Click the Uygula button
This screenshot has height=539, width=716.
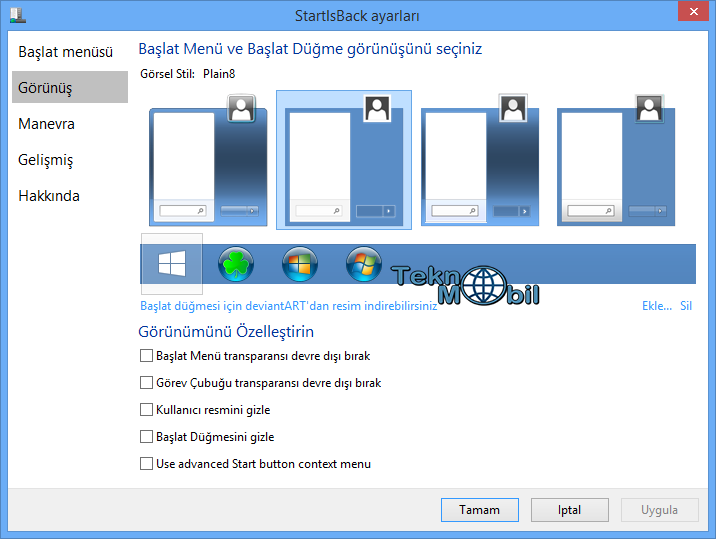point(659,510)
